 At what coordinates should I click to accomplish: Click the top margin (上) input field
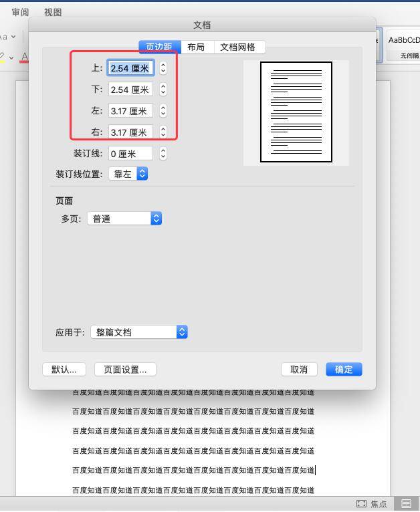(x=130, y=68)
